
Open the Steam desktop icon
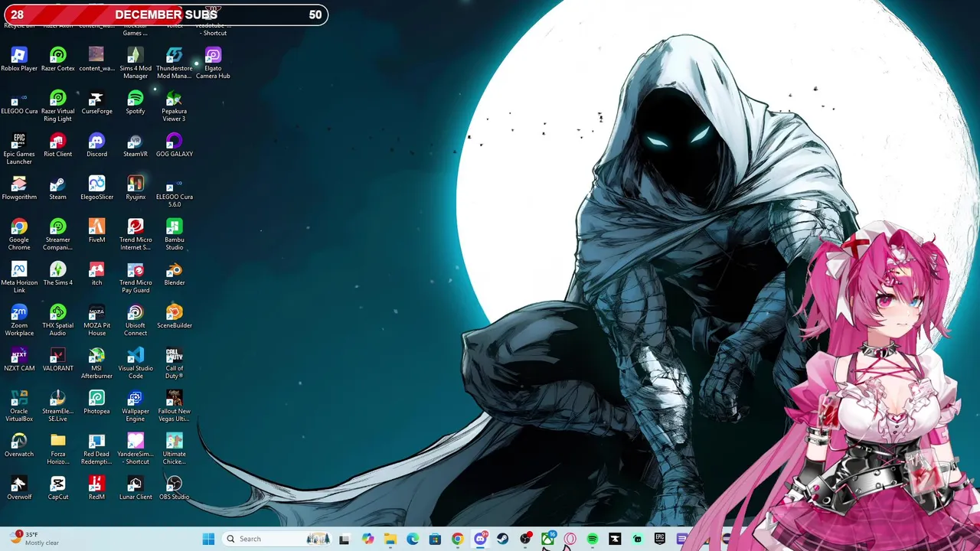[x=58, y=188]
